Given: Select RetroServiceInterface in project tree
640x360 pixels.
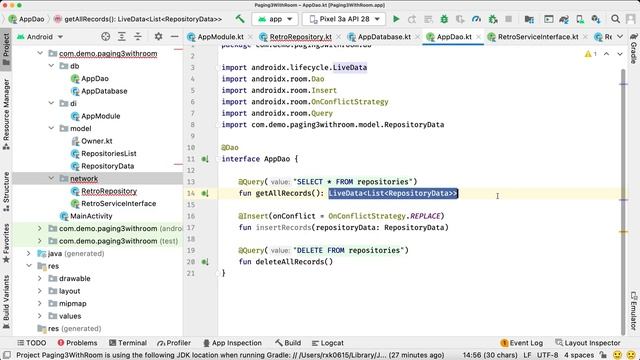Looking at the screenshot, I should tap(113, 203).
